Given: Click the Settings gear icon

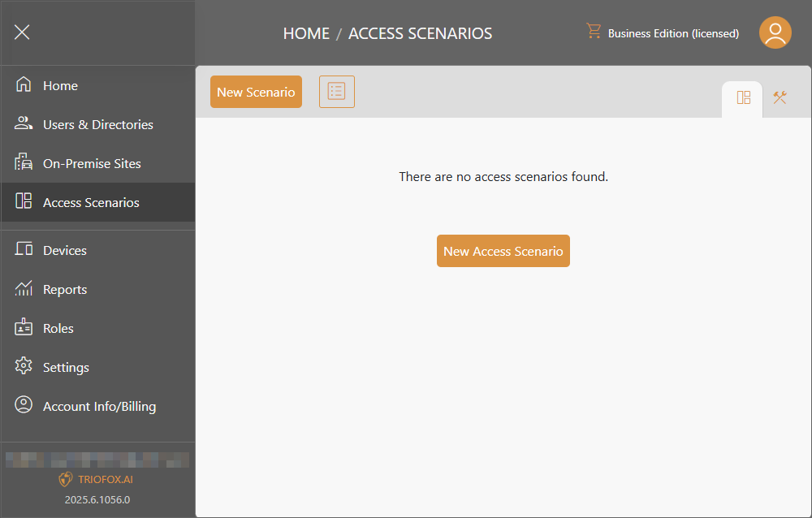Looking at the screenshot, I should tap(24, 365).
